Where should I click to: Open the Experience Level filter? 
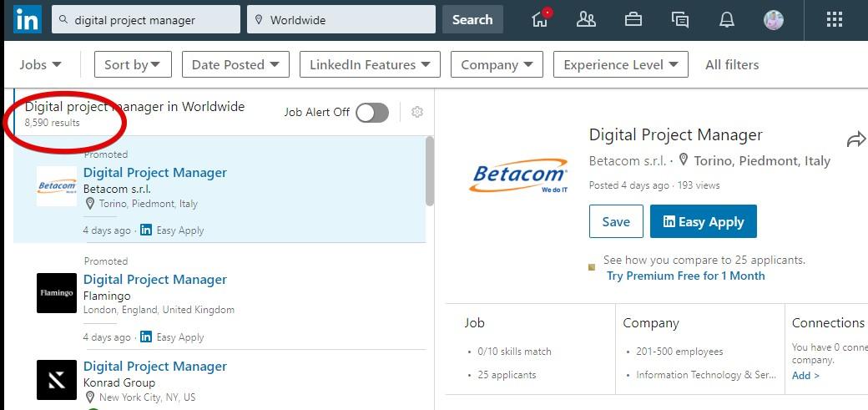coord(621,64)
